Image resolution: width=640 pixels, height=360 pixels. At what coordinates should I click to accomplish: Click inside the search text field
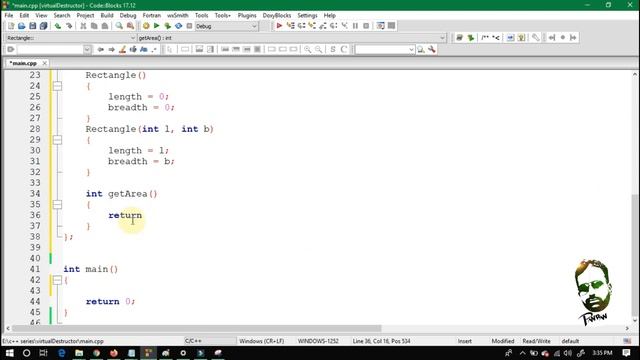(50, 49)
